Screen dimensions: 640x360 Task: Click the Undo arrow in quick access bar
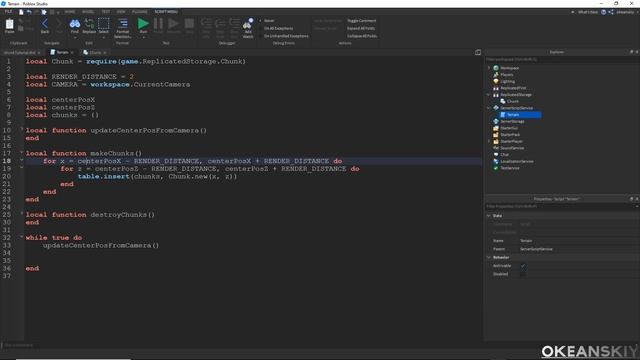pos(29,12)
